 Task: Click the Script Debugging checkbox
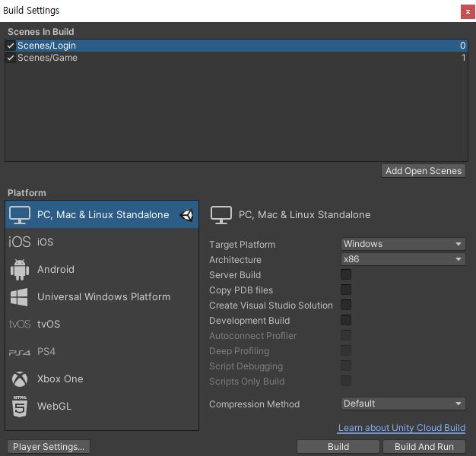coord(346,366)
